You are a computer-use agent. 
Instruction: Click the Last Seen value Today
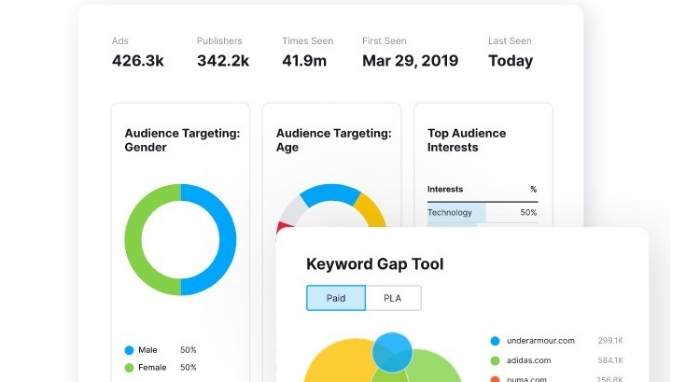coord(510,61)
